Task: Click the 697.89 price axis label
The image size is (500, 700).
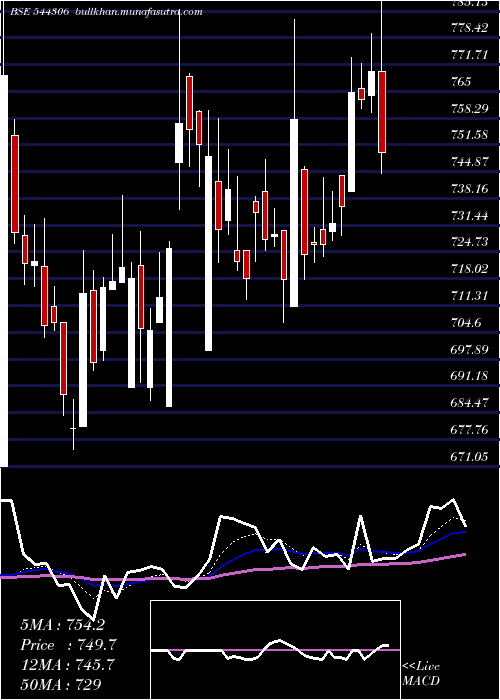Action: [x=469, y=350]
